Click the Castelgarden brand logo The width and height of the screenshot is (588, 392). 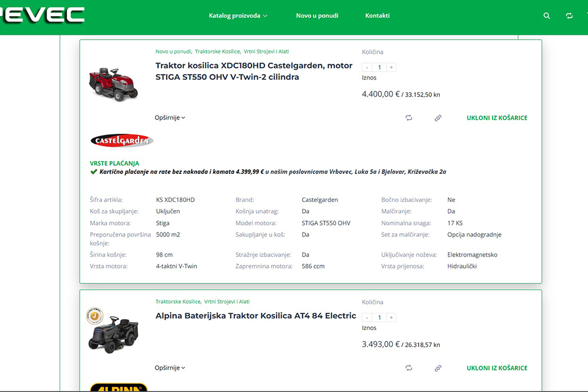(x=121, y=139)
